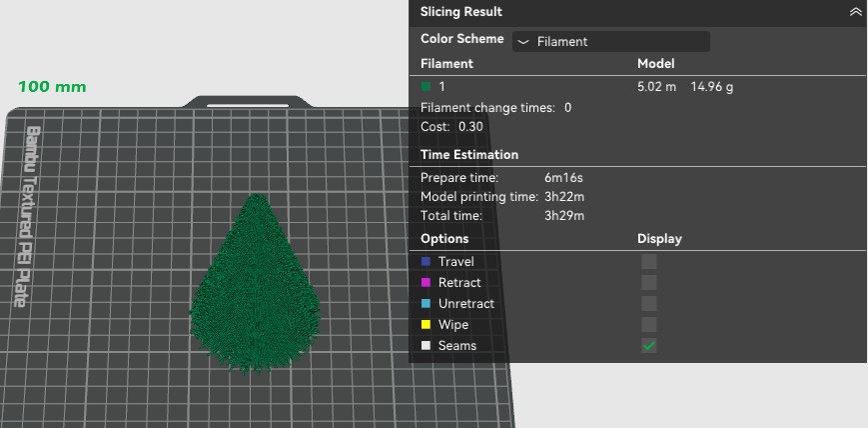The height and width of the screenshot is (428, 868).
Task: Click the Slicing Result title
Action: click(461, 12)
